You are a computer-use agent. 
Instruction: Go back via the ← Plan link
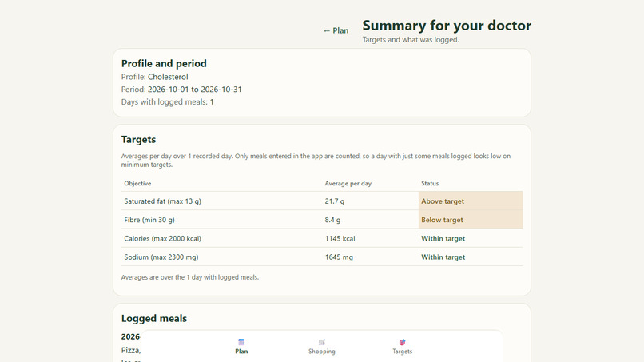click(x=336, y=31)
